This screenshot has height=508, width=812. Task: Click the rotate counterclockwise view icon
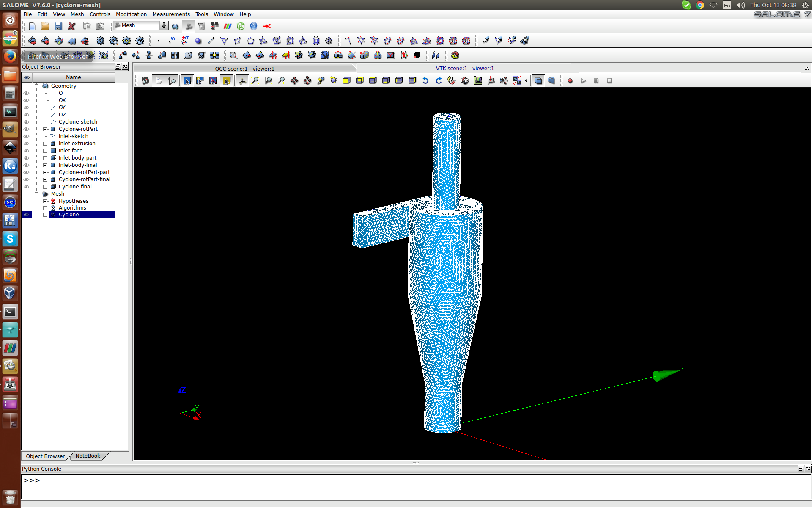[x=425, y=80]
